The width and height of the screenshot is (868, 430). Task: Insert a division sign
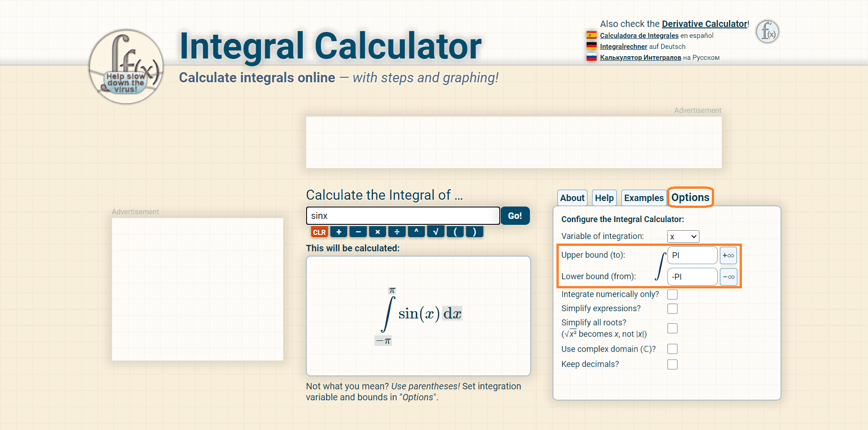[397, 232]
